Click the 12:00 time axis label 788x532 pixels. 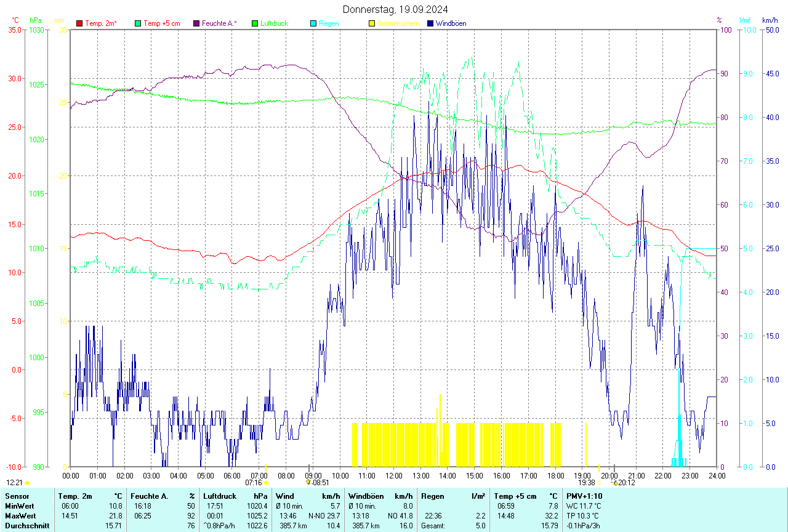pyautogui.click(x=394, y=475)
